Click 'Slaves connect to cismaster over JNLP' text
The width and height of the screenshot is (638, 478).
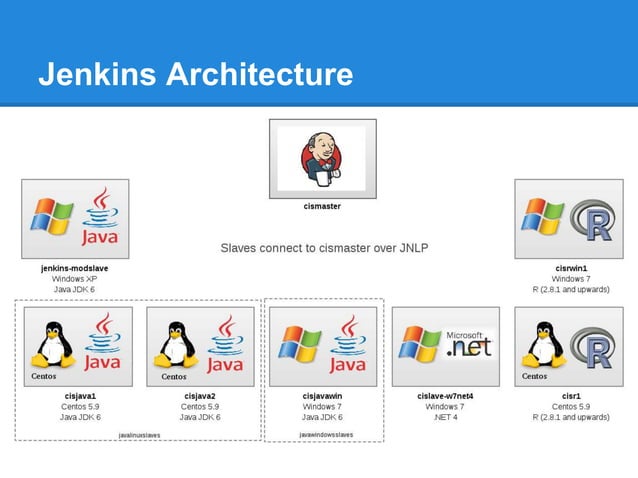coord(324,248)
